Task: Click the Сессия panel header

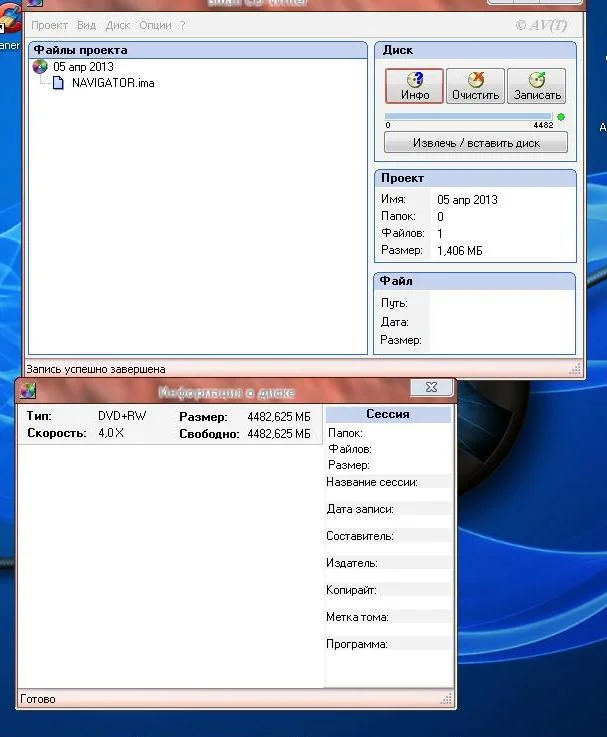Action: (x=387, y=414)
